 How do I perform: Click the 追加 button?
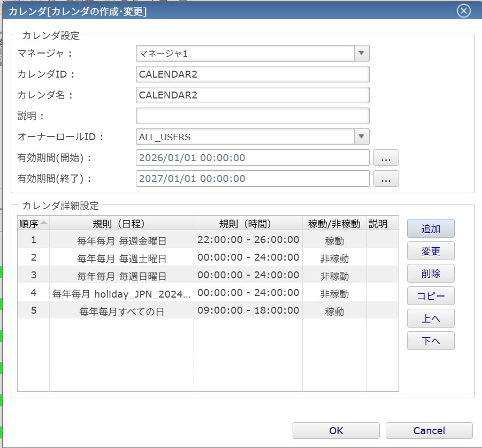(x=431, y=229)
